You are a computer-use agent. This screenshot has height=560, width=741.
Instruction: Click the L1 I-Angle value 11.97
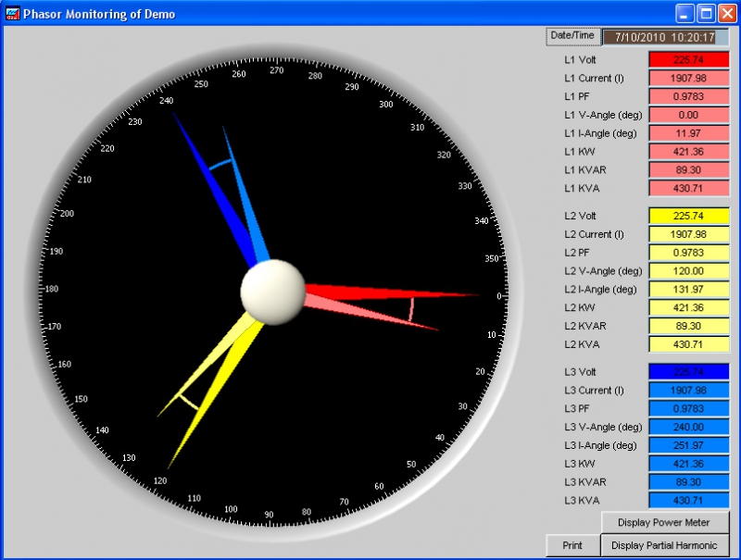[x=688, y=133]
